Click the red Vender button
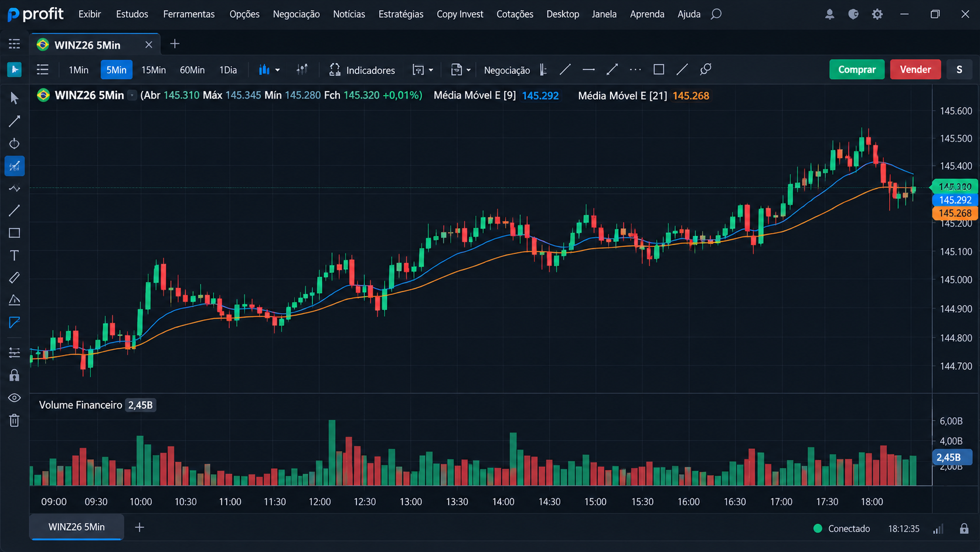 (916, 69)
